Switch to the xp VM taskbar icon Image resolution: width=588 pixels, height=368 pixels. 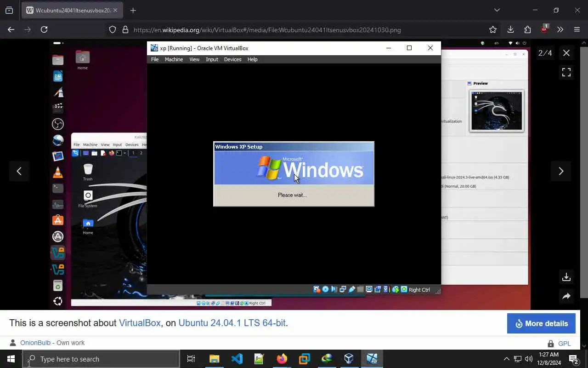coord(372,359)
